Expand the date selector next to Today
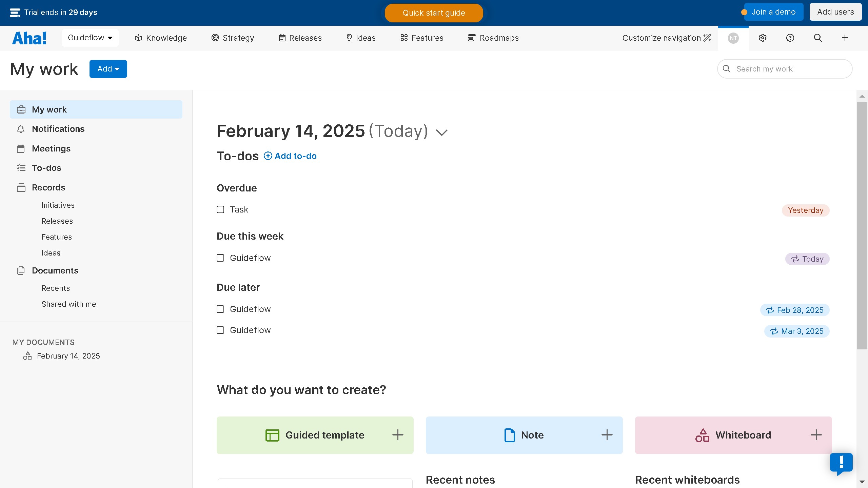 441,132
